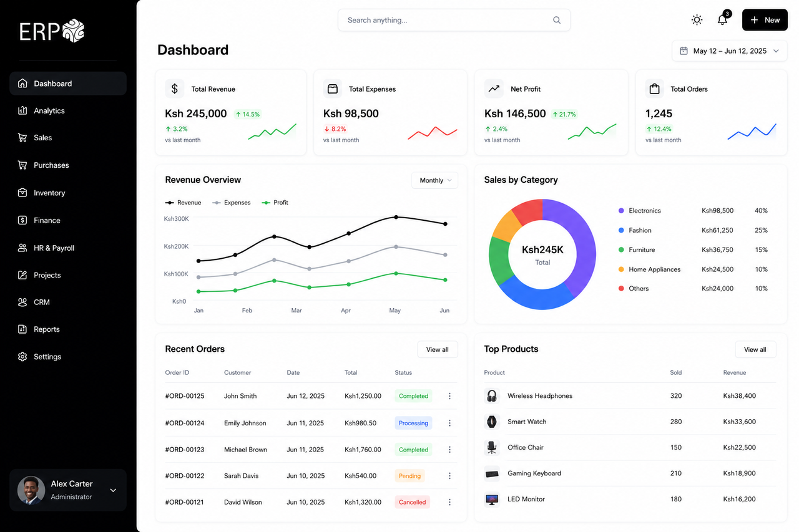Open the Analytics menu item
The image size is (799, 532).
click(x=68, y=110)
